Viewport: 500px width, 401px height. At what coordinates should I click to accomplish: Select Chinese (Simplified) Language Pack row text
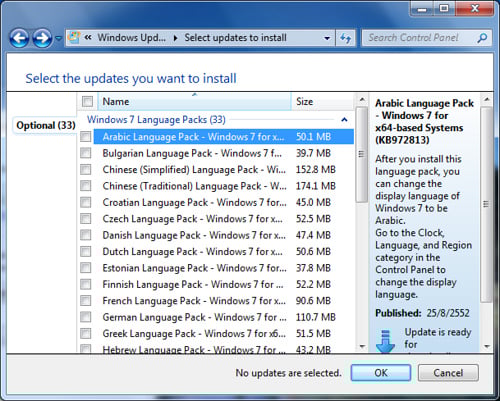(x=194, y=169)
